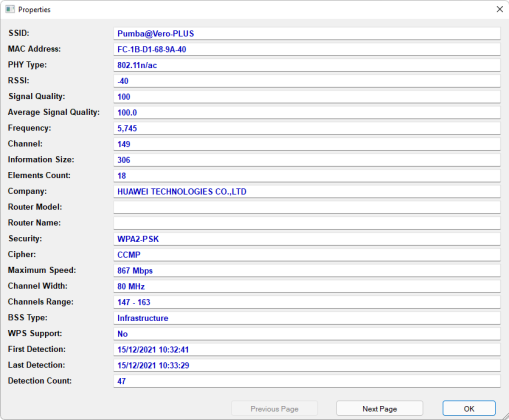Click the Maximum Speed field 867 Mbps
509x420 pixels.
[x=307, y=270]
